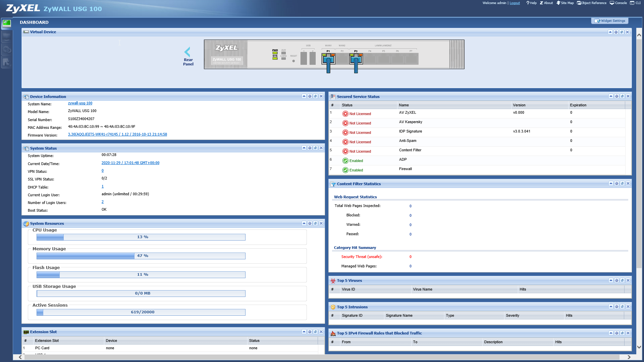Open Content Filter Statistics settings gear
Image resolution: width=644 pixels, height=362 pixels.
616,184
